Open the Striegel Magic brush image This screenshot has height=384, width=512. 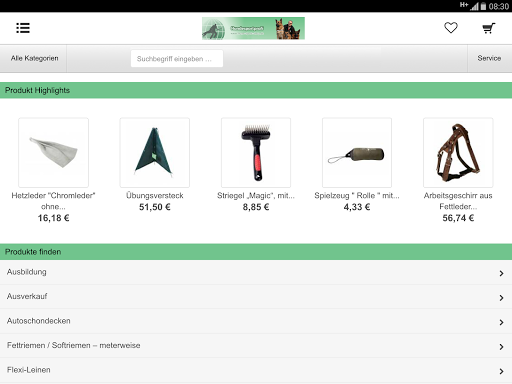pos(256,152)
